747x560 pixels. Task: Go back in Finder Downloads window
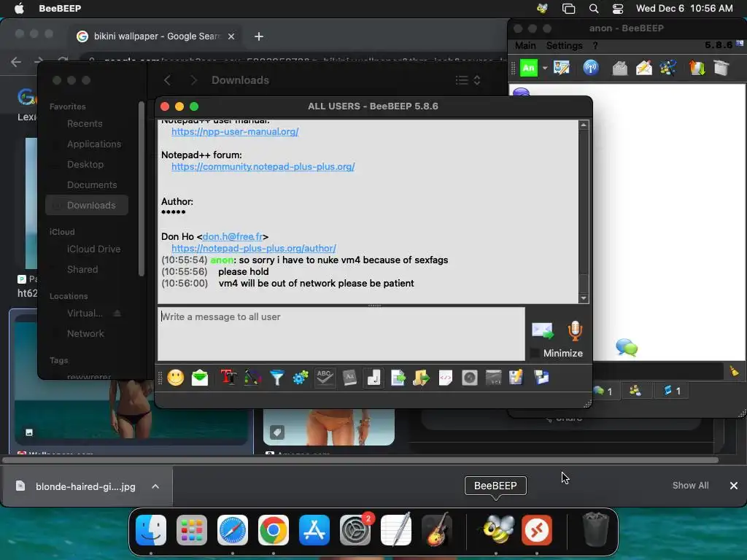click(x=167, y=80)
